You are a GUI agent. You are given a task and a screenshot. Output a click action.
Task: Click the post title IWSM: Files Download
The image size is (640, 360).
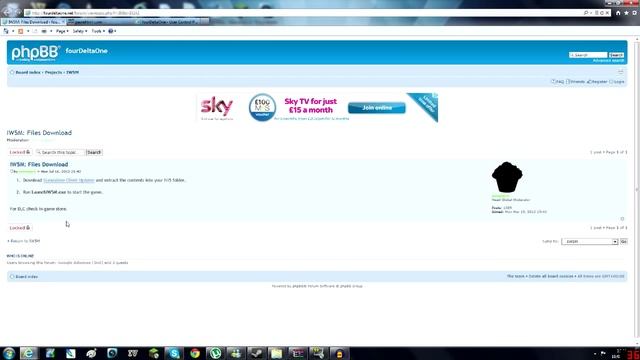39,164
